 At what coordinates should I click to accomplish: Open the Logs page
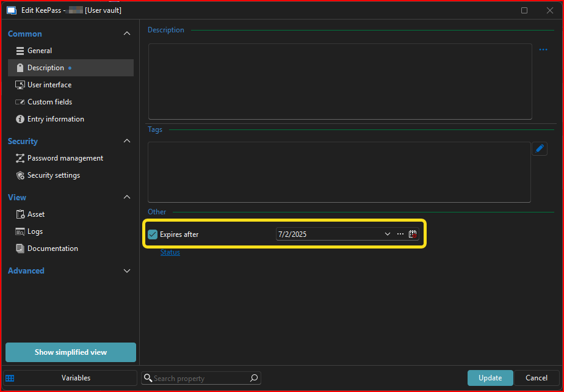tap(71, 231)
